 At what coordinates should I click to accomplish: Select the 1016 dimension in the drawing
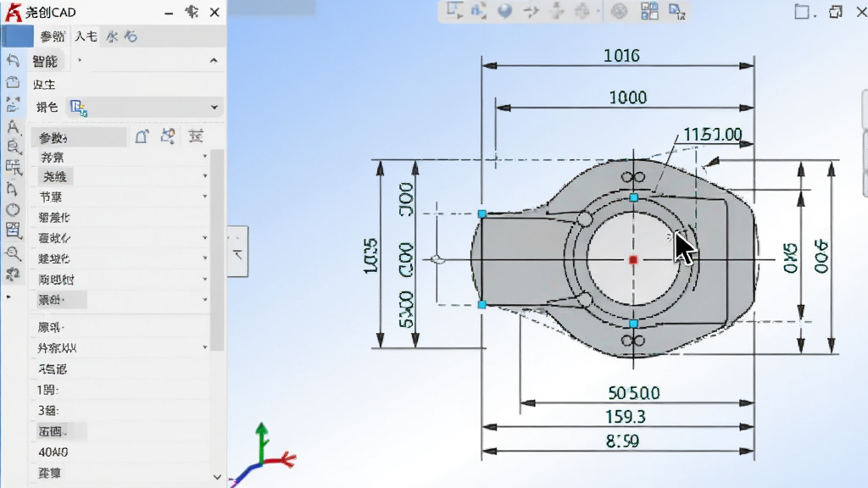click(621, 56)
